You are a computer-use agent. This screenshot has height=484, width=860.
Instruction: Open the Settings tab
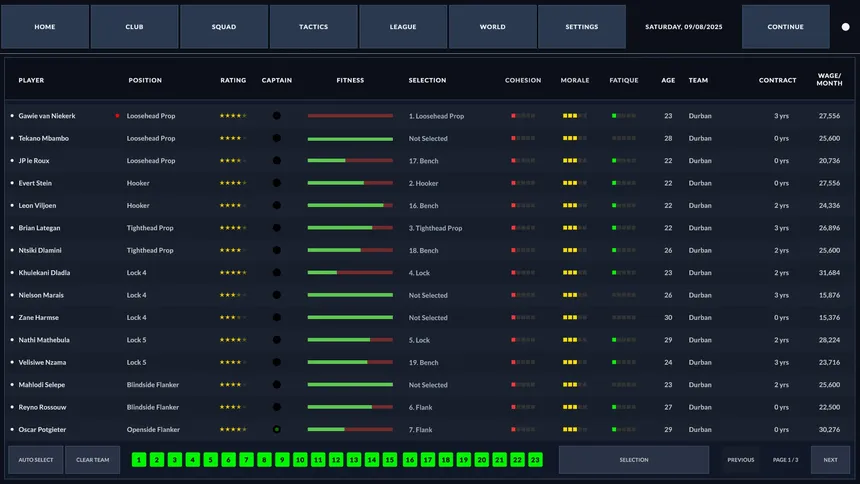582,27
